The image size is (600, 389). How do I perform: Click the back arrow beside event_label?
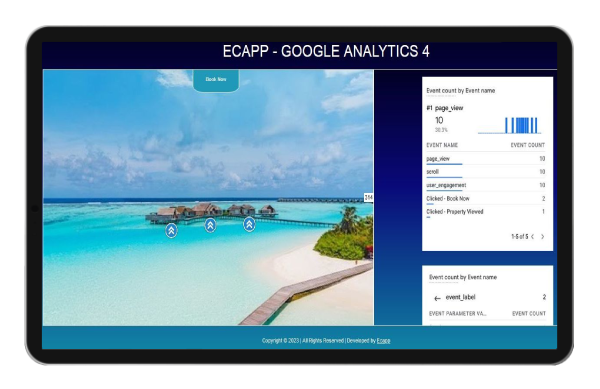(x=437, y=298)
